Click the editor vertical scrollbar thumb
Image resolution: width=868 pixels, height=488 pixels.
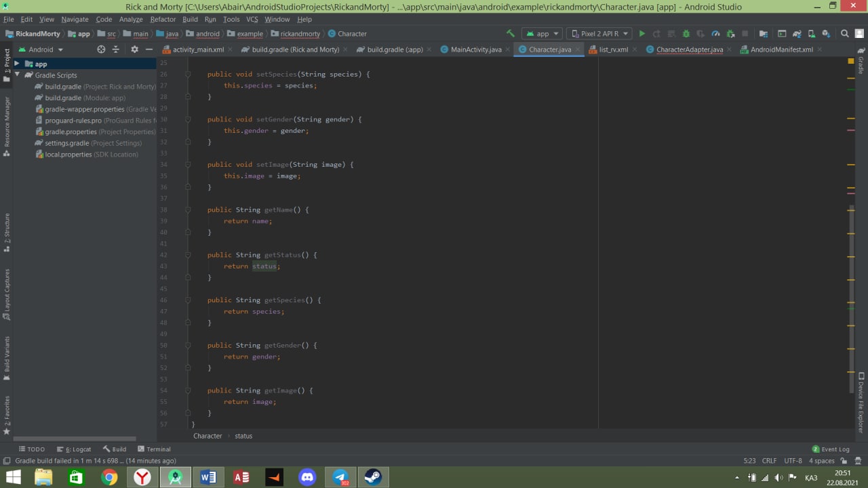pyautogui.click(x=851, y=298)
